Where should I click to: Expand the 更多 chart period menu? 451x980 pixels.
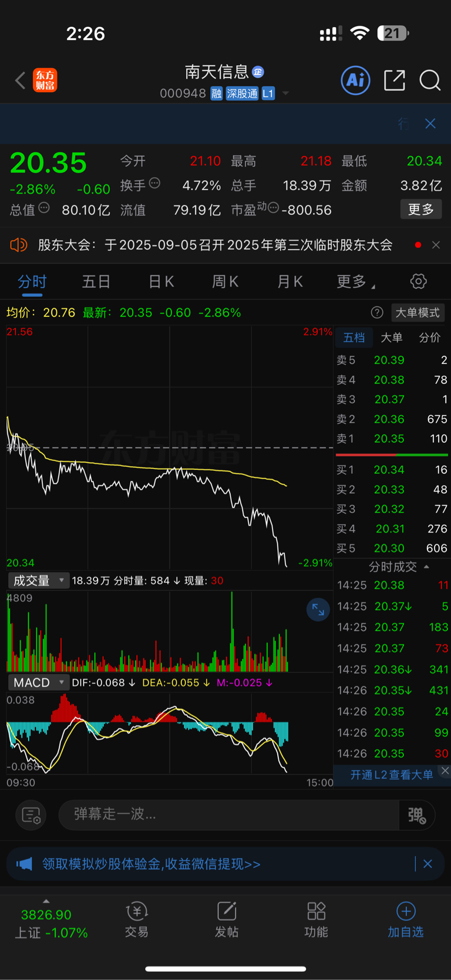coord(355,282)
